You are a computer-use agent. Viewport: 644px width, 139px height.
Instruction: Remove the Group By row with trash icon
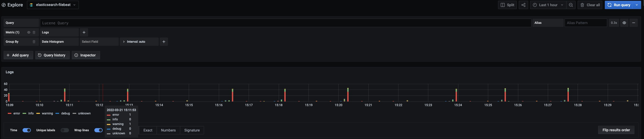point(34,42)
